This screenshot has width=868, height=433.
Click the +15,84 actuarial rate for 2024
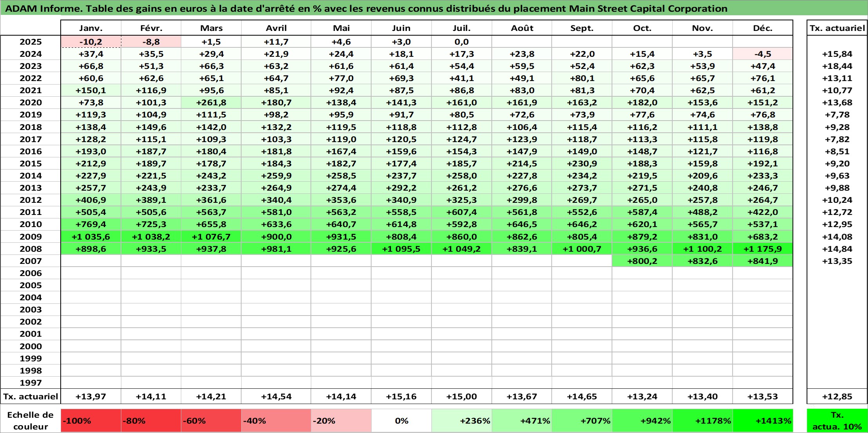click(837, 54)
